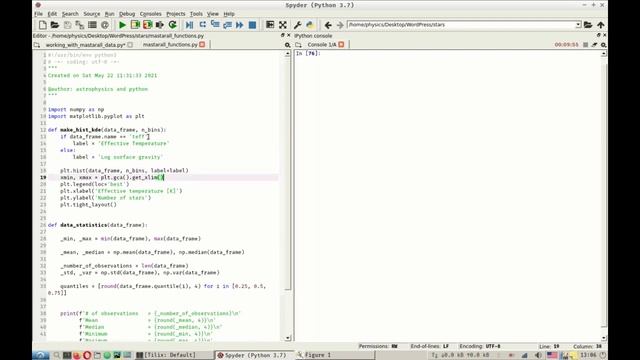Open the Consoles menu
Image resolution: width=640 pixels, height=360 pixels.
(151, 14)
